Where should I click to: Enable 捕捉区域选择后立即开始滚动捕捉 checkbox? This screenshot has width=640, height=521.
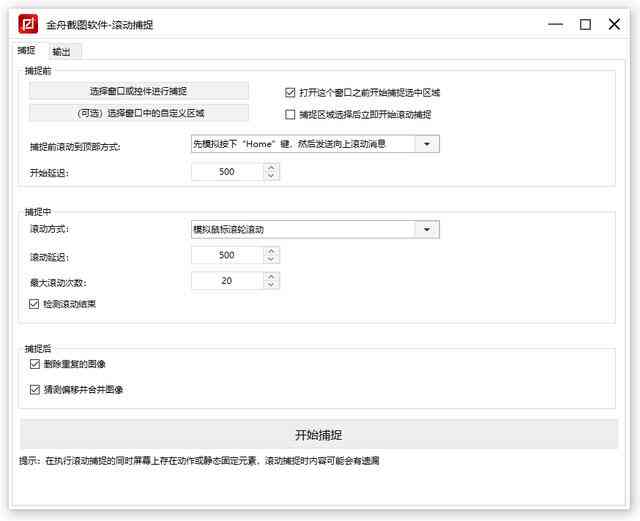290,115
